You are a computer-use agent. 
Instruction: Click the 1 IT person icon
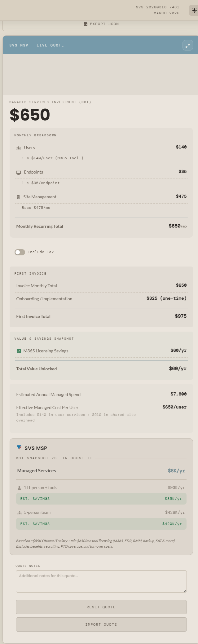click(x=19, y=488)
